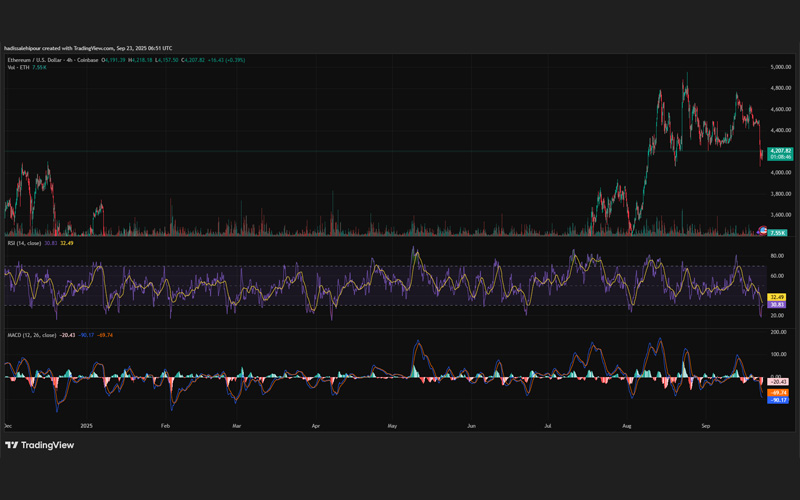Click the Mar label on the time axis

point(237,426)
